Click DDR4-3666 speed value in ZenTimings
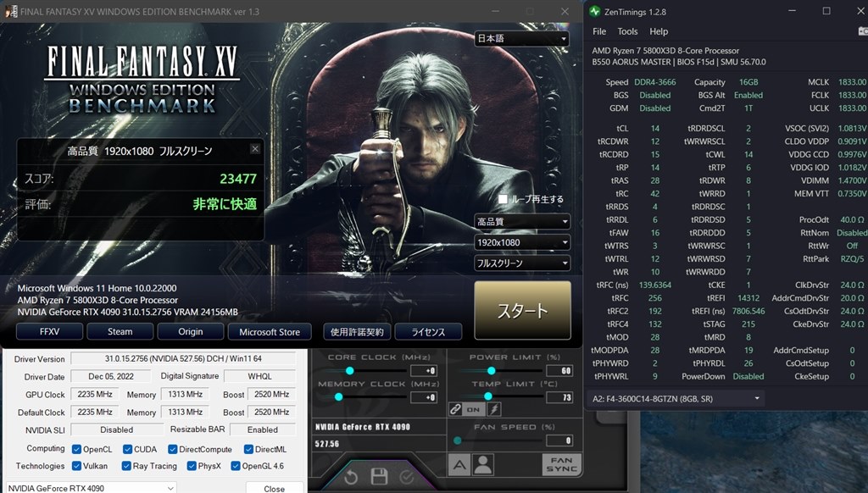Screen dimensions: 868x493 (655, 82)
